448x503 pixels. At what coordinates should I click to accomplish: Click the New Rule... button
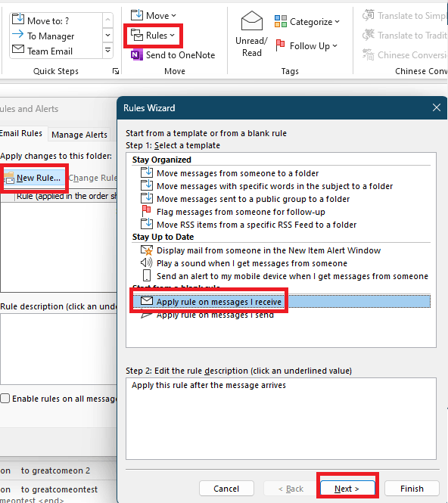(x=34, y=178)
